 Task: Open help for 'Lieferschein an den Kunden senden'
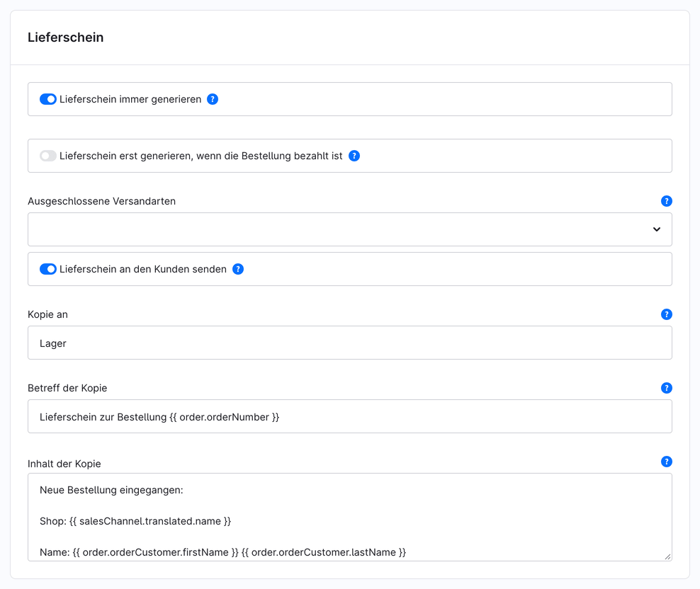pos(238,269)
